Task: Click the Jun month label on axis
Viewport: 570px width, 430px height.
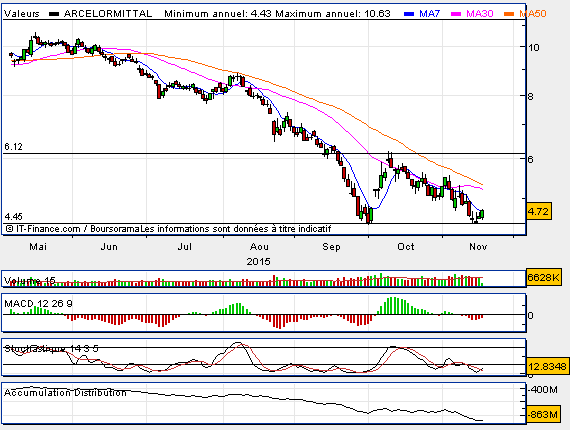Action: [109, 247]
